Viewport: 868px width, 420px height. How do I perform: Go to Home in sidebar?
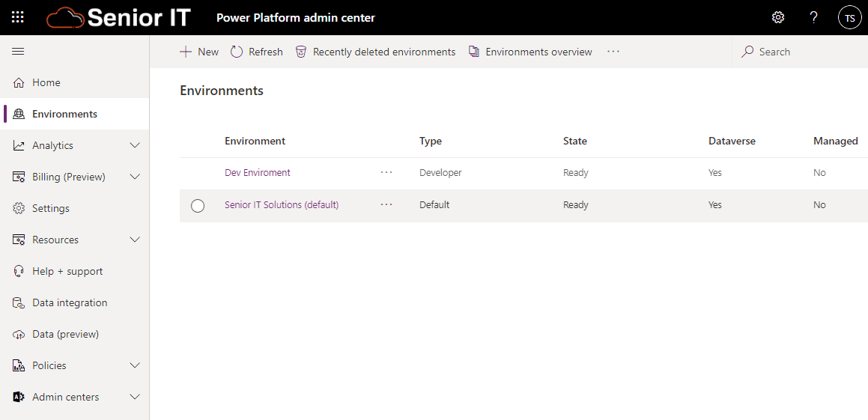coord(75,82)
